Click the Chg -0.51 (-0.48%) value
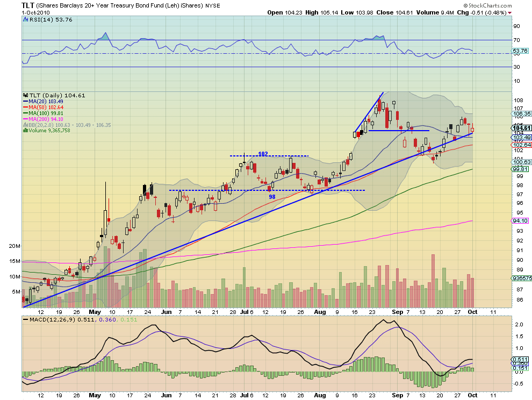The image size is (532, 400). (x=482, y=12)
